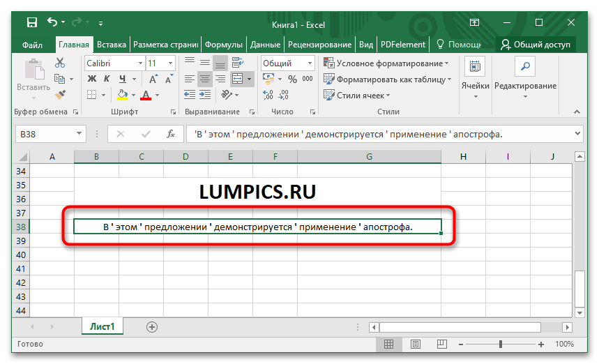Screen dimensions: 599x364
Task: Add a new sheet with plus button
Action: pos(151,326)
